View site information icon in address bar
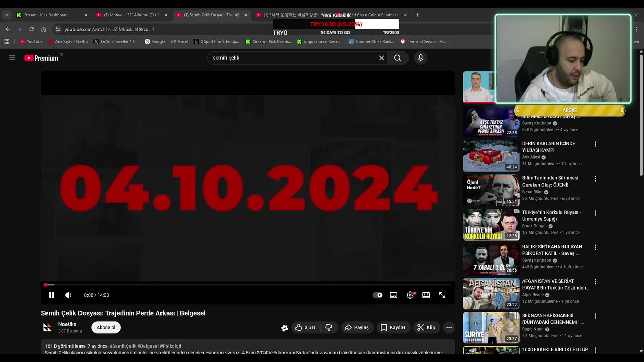This screenshot has width=644, height=362. [x=58, y=29]
